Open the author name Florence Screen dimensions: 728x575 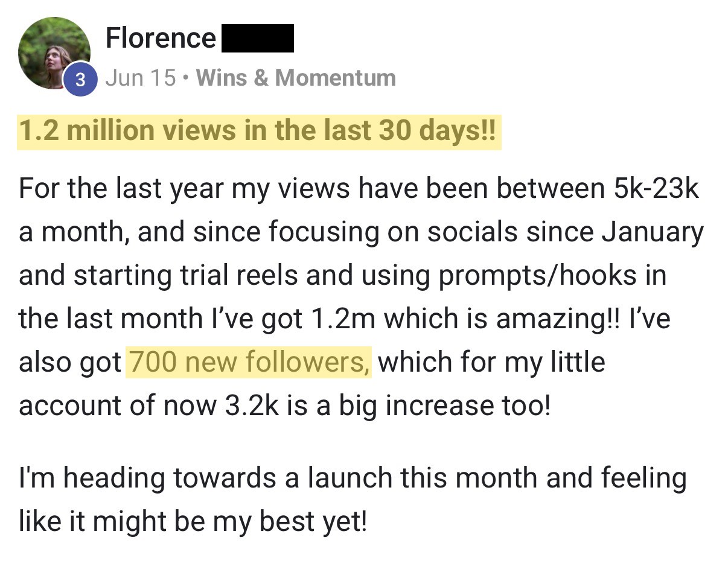(161, 38)
